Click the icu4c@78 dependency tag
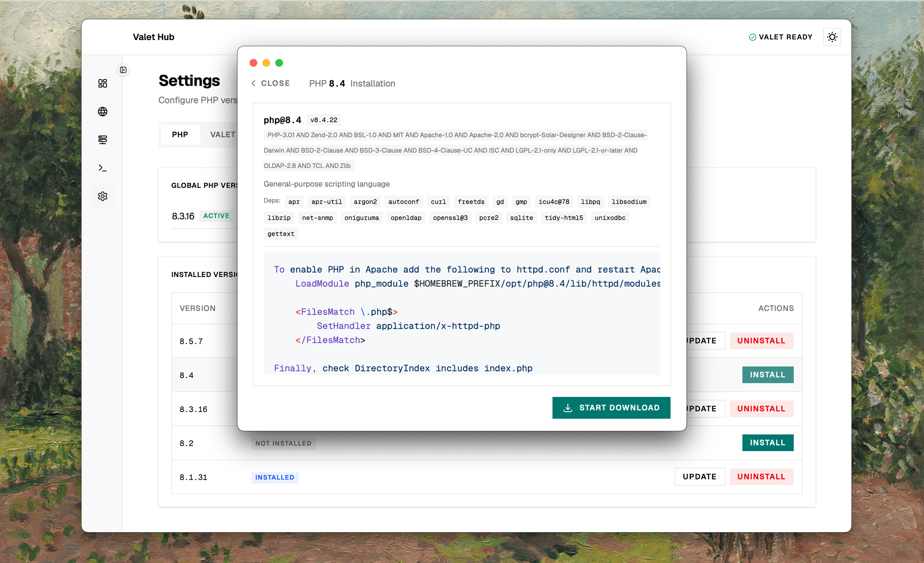The image size is (924, 563). tap(553, 202)
